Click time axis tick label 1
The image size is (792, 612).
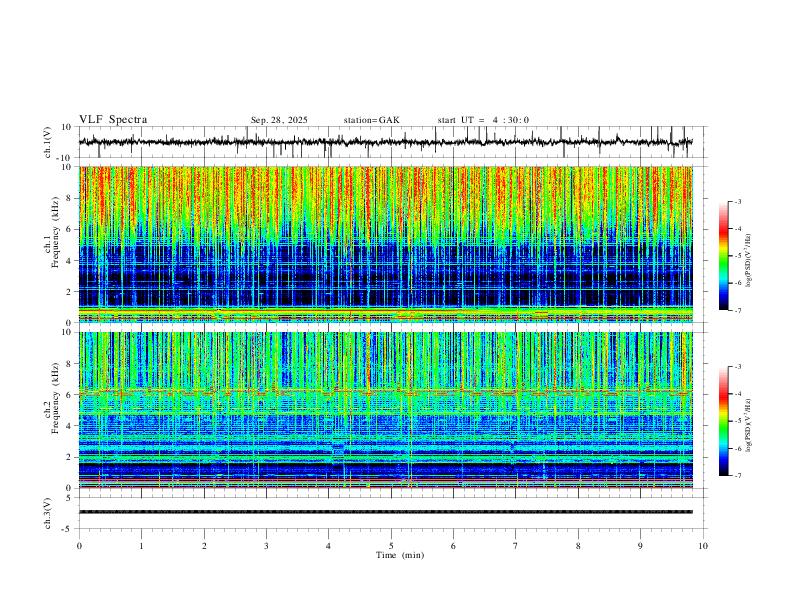pos(141,546)
